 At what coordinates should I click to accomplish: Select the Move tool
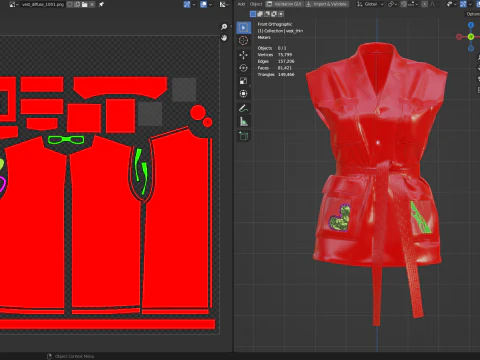(244, 55)
